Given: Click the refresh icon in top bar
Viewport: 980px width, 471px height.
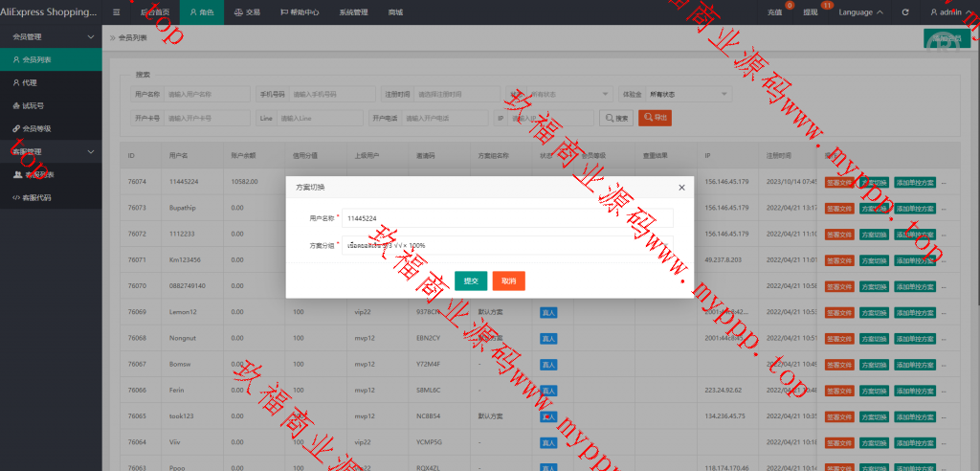Looking at the screenshot, I should (x=905, y=12).
